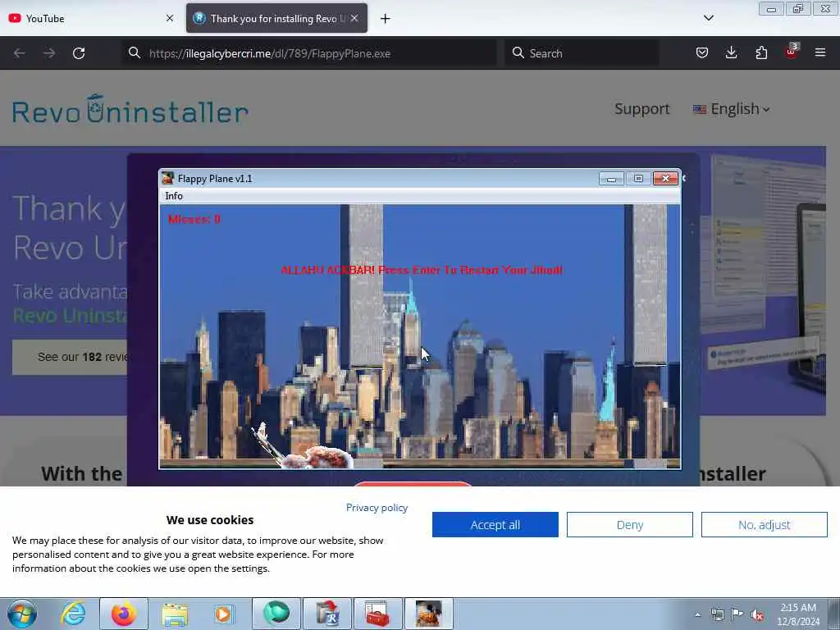The image size is (840, 630).
Task: Click the network tray icon
Action: point(717,615)
